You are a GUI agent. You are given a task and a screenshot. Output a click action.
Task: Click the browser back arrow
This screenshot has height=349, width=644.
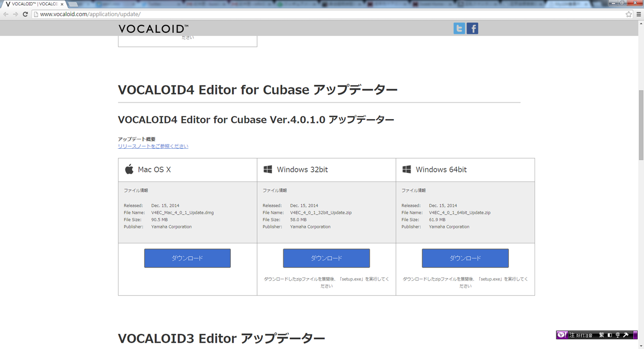pyautogui.click(x=6, y=14)
